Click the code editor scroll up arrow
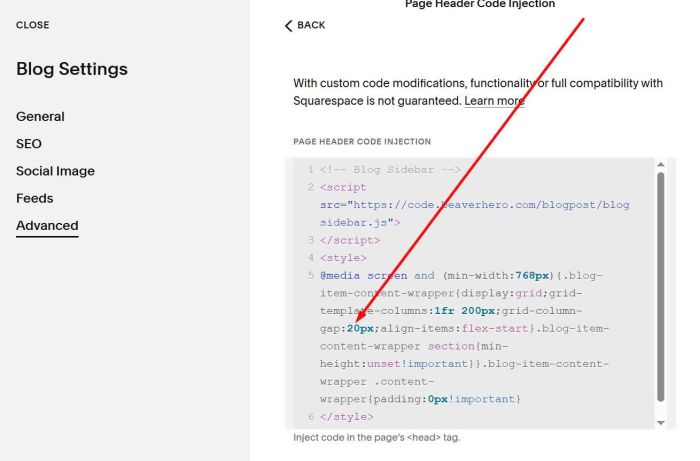The height and width of the screenshot is (461, 700). [x=661, y=165]
